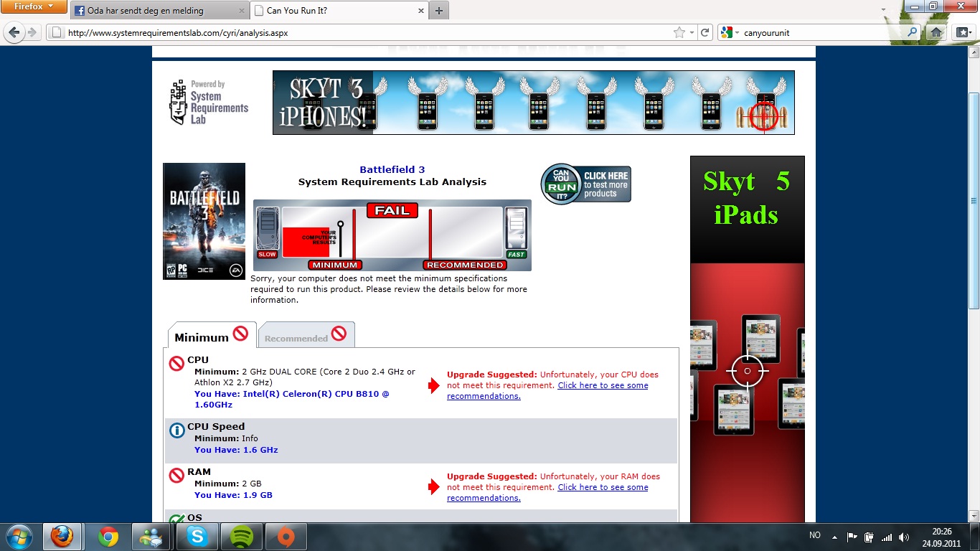Click the canyourunit search box
Viewport: 980px width, 551px height.
point(822,32)
